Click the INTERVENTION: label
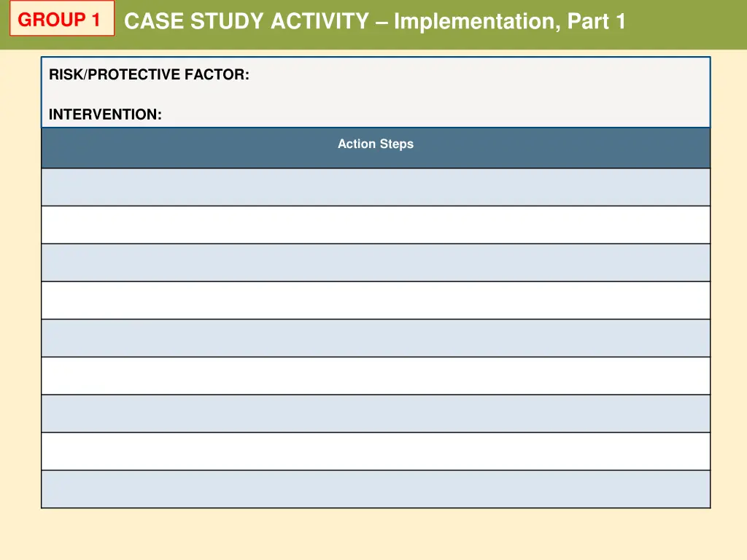 (105, 114)
